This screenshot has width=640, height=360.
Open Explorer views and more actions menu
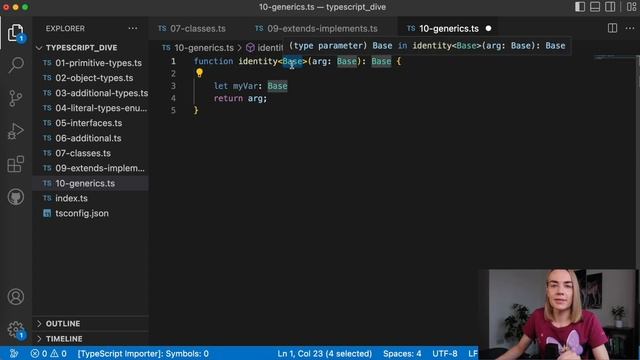coord(133,29)
